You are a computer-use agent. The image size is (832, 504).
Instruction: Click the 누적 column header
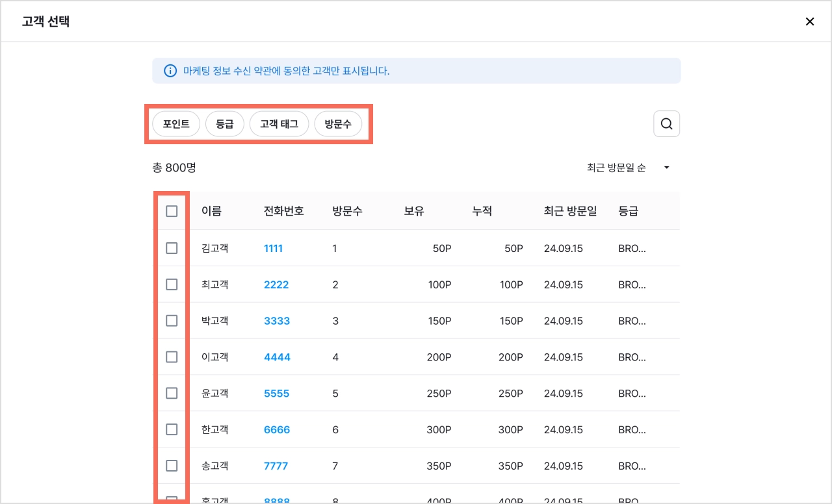[x=482, y=211]
